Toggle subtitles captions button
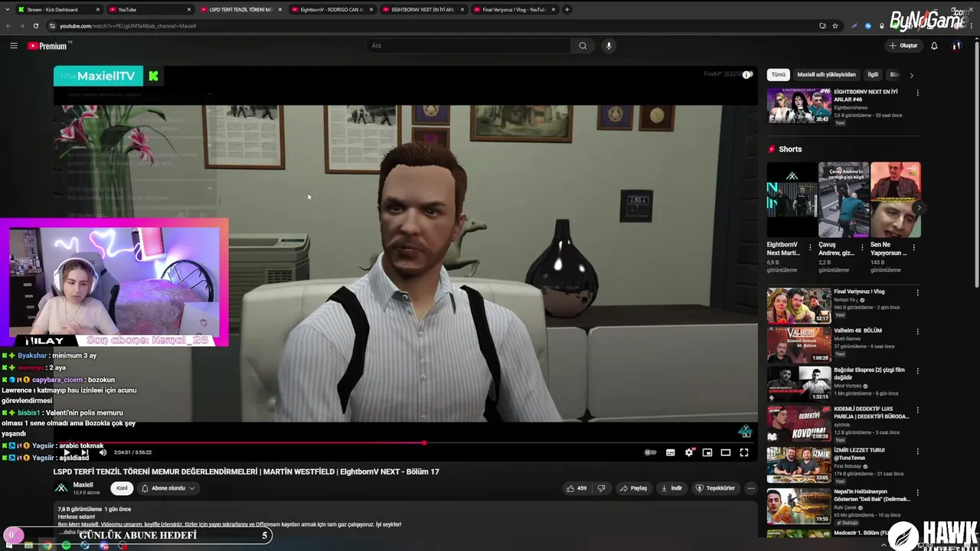 pyautogui.click(x=671, y=452)
